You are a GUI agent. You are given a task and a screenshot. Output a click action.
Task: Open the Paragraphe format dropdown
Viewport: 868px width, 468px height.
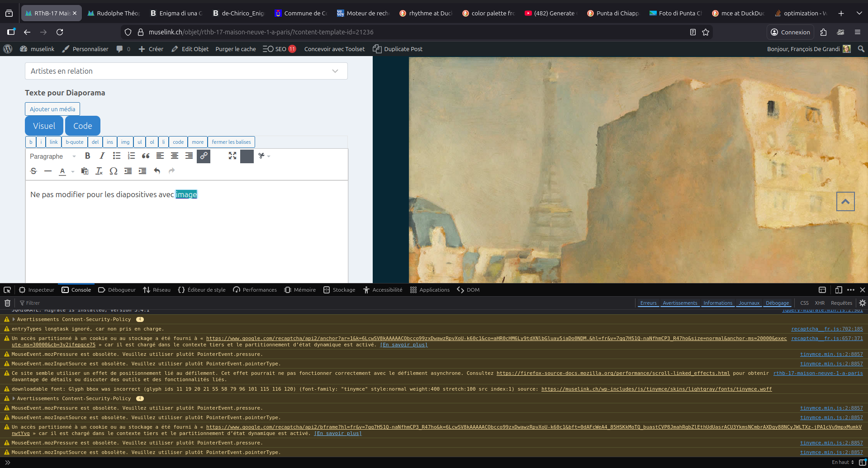pos(52,156)
